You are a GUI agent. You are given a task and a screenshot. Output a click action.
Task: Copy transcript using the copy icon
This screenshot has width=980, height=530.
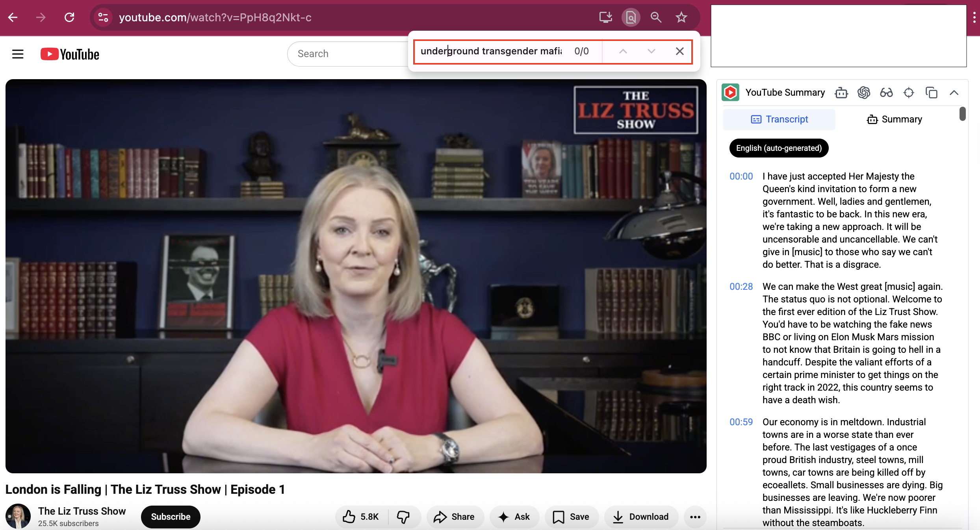click(x=931, y=93)
